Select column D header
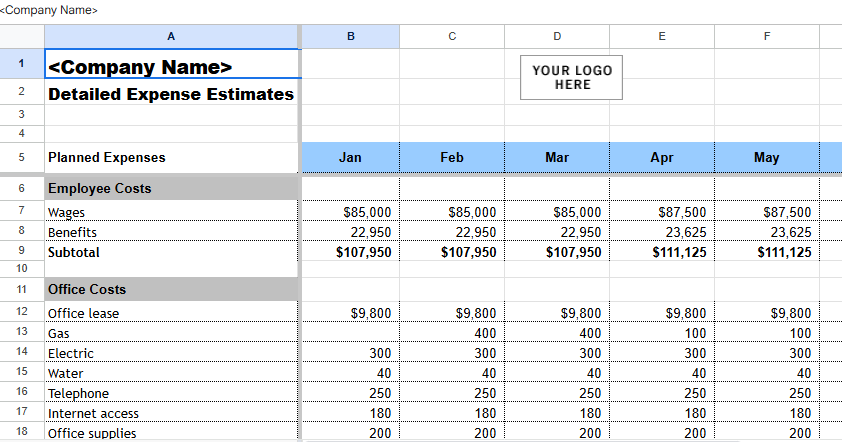The height and width of the screenshot is (442, 842). click(557, 37)
